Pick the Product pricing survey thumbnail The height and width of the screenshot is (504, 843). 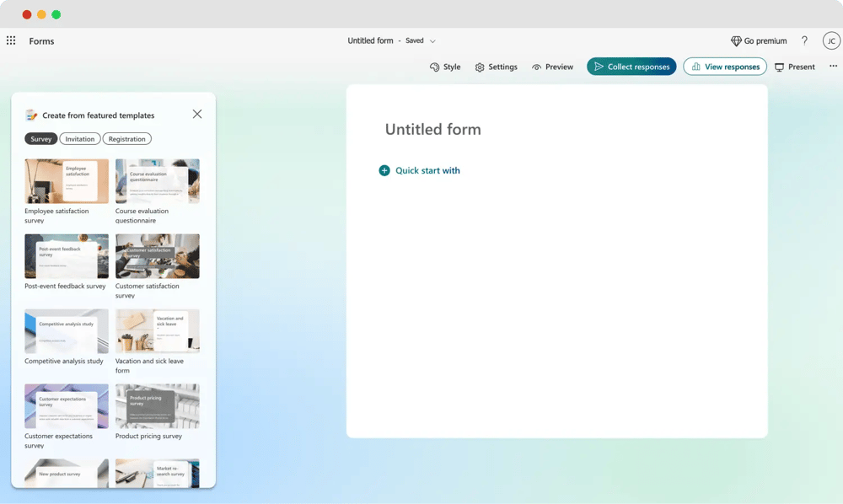(158, 406)
